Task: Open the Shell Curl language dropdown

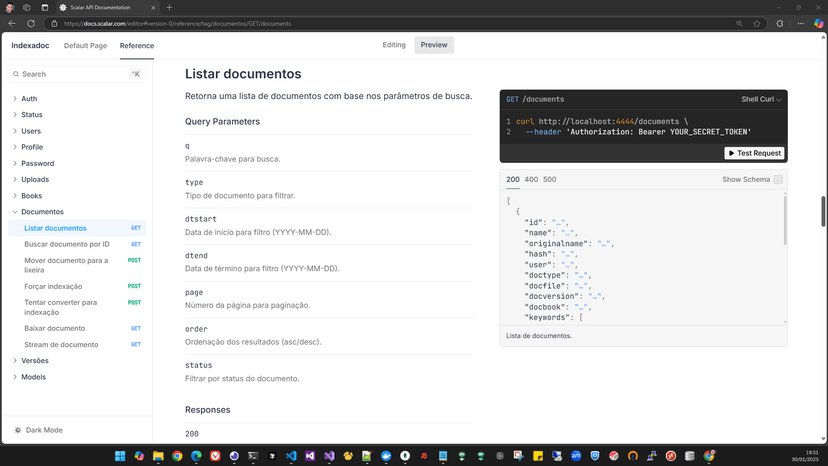Action: (x=761, y=99)
